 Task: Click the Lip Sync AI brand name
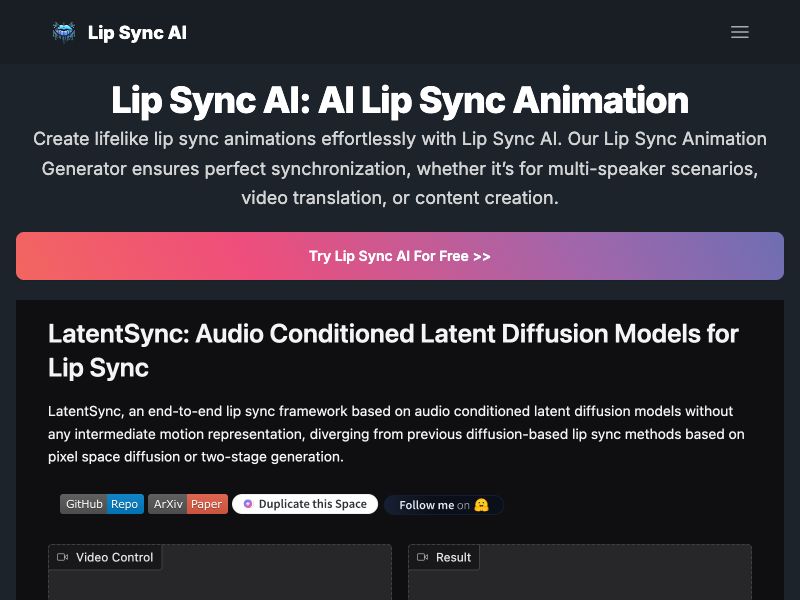click(x=138, y=32)
